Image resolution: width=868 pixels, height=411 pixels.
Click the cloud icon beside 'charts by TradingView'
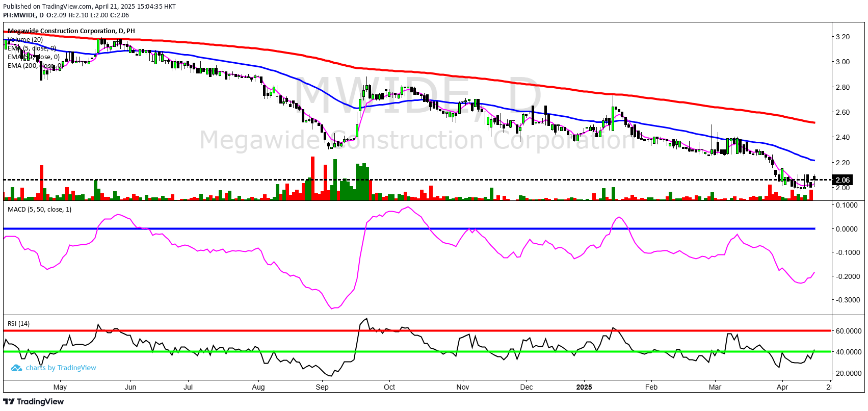coord(16,368)
